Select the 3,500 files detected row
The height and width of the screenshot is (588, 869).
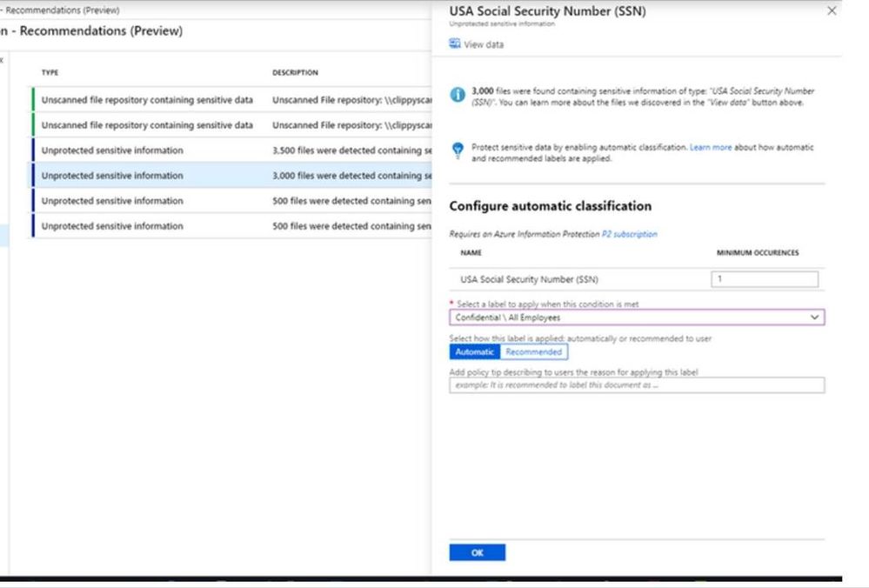(231, 150)
